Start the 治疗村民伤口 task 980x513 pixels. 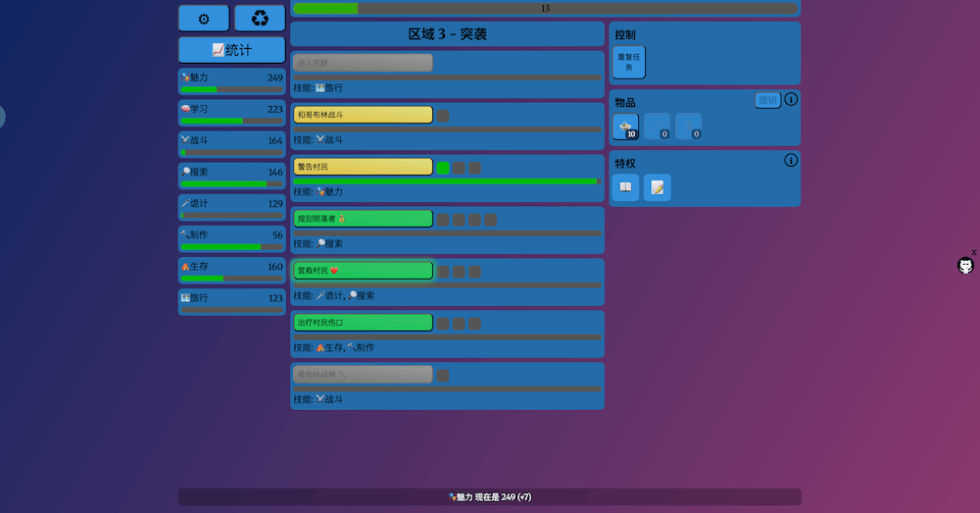pos(363,323)
